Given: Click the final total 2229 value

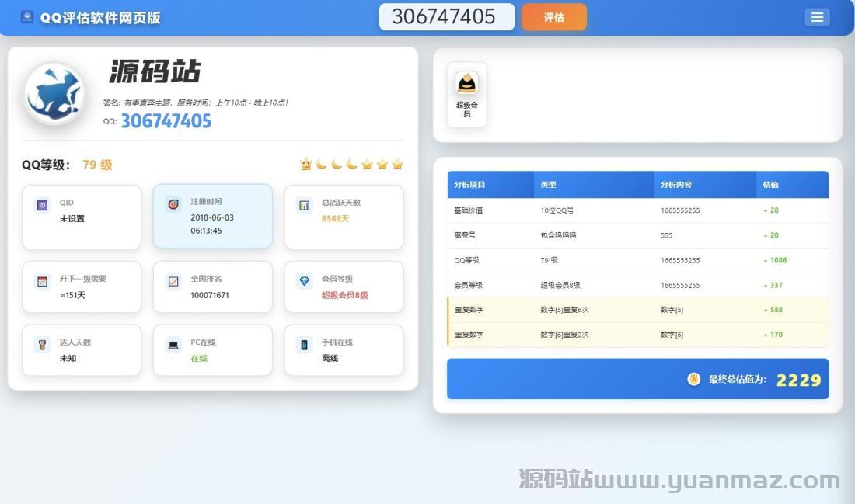Looking at the screenshot, I should 798,380.
